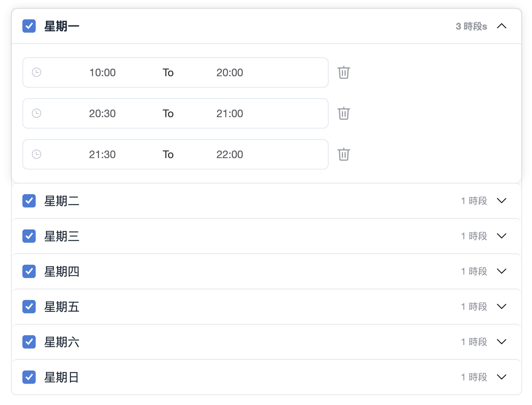Change the 21:00 end time field
The height and width of the screenshot is (405, 532).
(x=230, y=113)
